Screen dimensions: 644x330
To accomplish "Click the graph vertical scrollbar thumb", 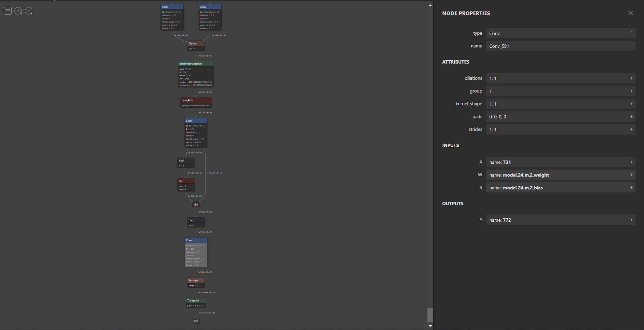I will [430, 315].
